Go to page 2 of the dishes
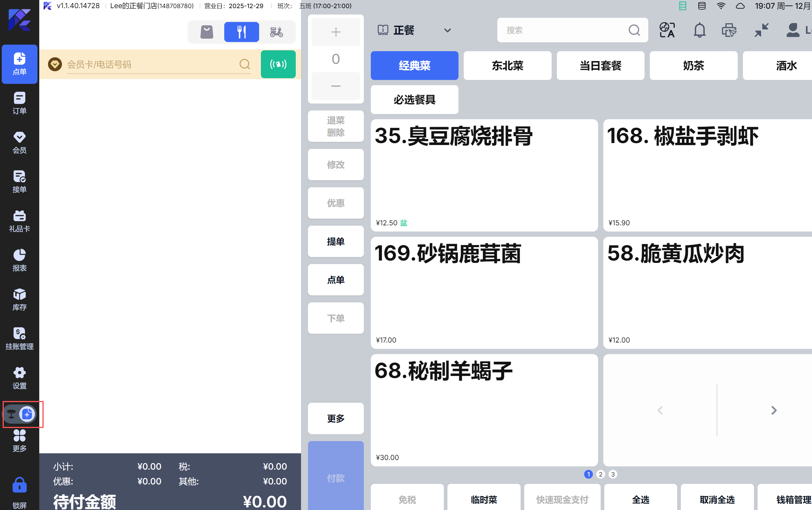The width and height of the screenshot is (812, 510). pyautogui.click(x=600, y=474)
